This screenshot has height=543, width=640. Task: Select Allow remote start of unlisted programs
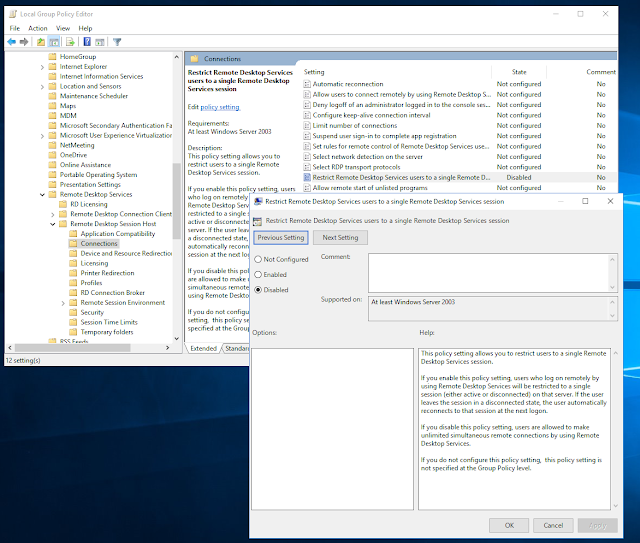coord(370,188)
